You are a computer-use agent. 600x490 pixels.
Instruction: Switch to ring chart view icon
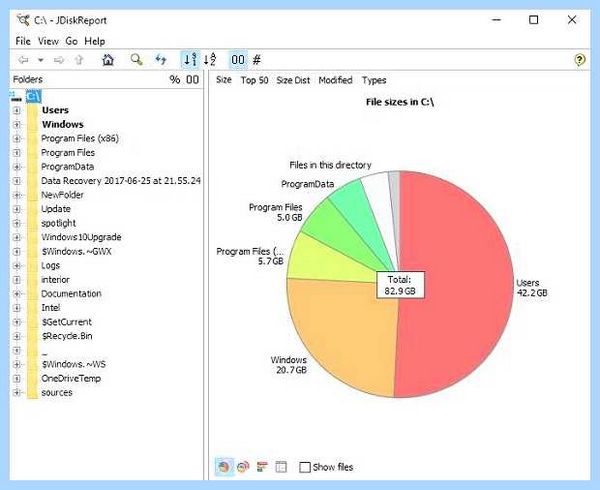click(243, 467)
